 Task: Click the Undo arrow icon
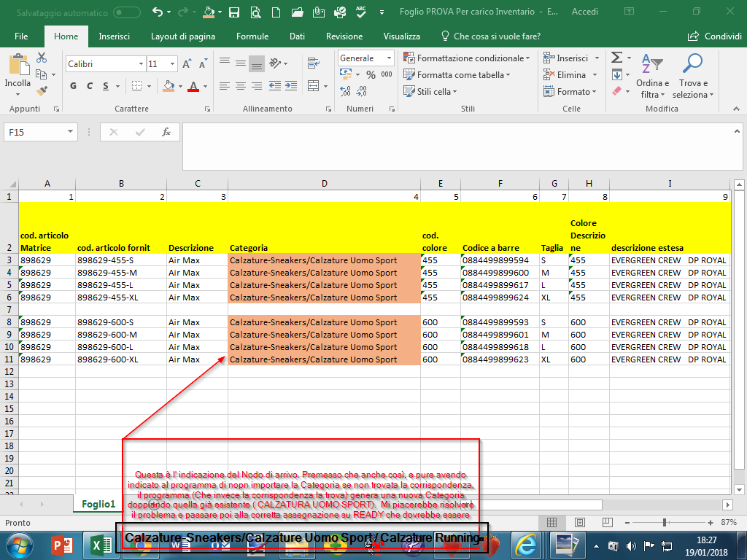(158, 12)
